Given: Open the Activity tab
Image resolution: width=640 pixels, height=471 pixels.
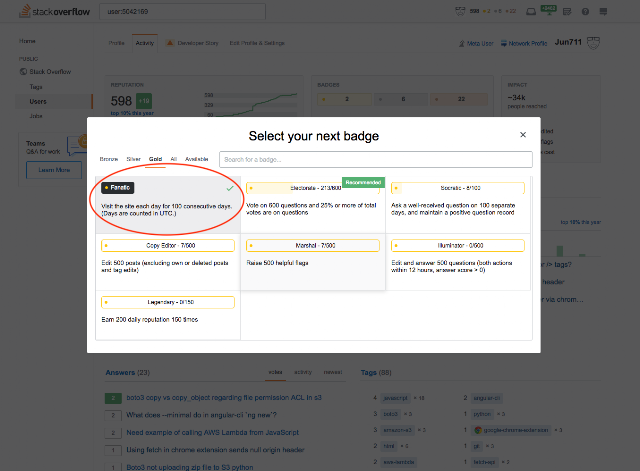Looking at the screenshot, I should [144, 43].
